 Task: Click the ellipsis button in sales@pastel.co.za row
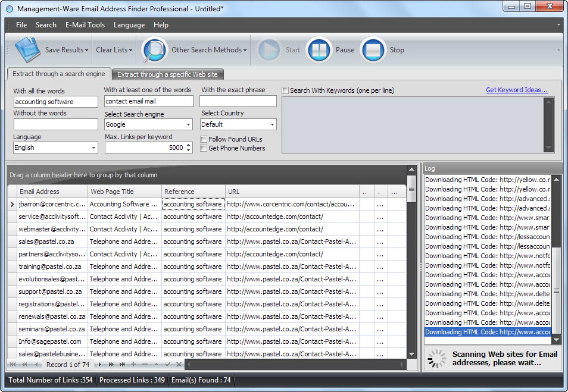[x=380, y=242]
